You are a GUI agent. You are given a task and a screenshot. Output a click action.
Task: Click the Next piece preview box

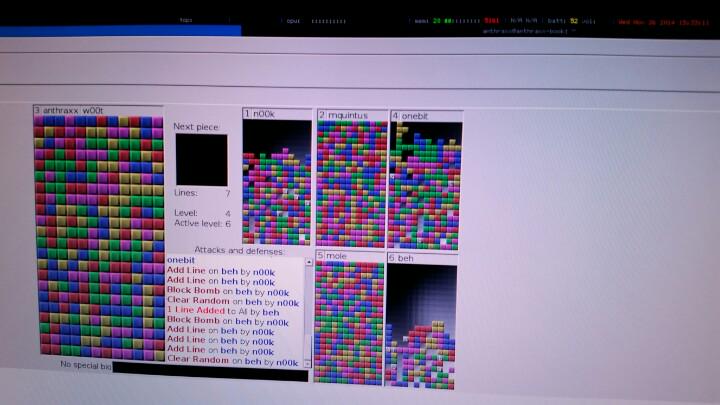point(202,160)
